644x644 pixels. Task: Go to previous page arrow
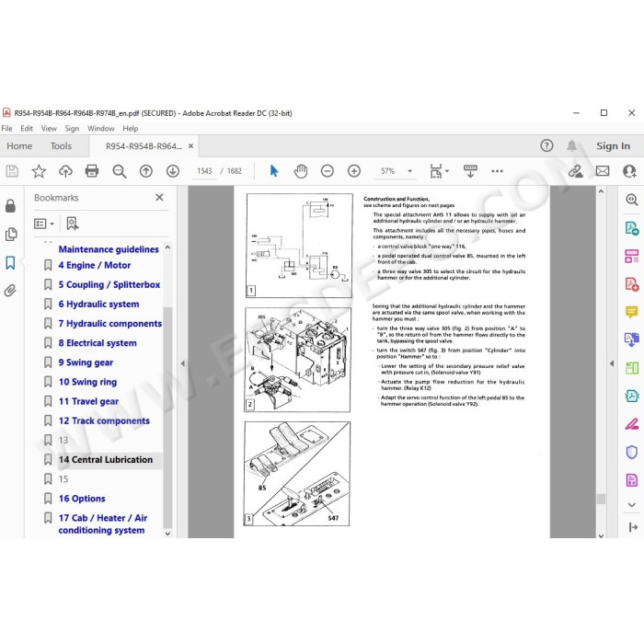(x=145, y=171)
